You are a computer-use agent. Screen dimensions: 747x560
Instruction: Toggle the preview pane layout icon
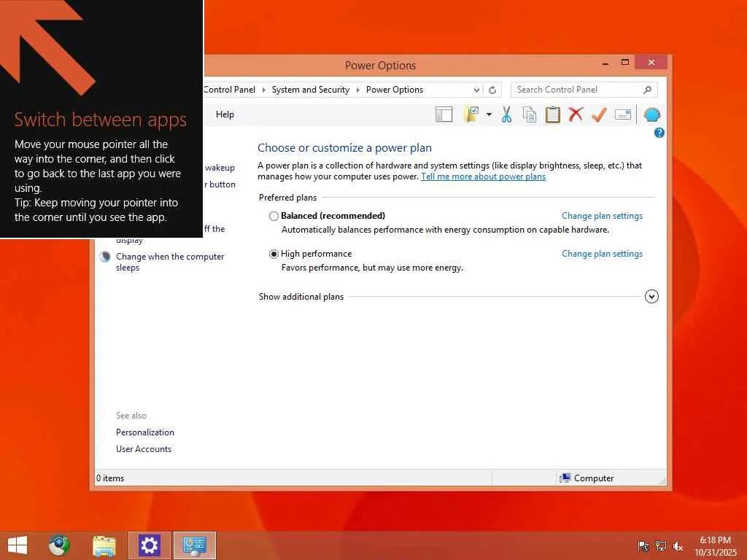click(x=444, y=114)
